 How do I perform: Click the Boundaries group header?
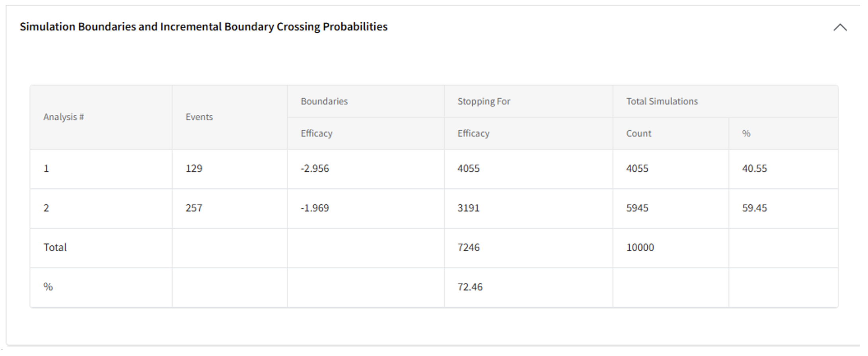(x=324, y=102)
